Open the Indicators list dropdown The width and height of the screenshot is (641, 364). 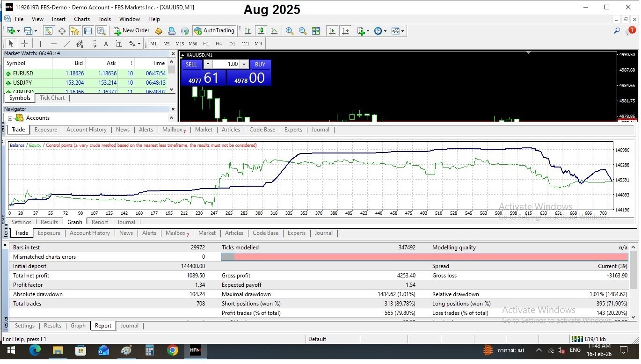(363, 31)
